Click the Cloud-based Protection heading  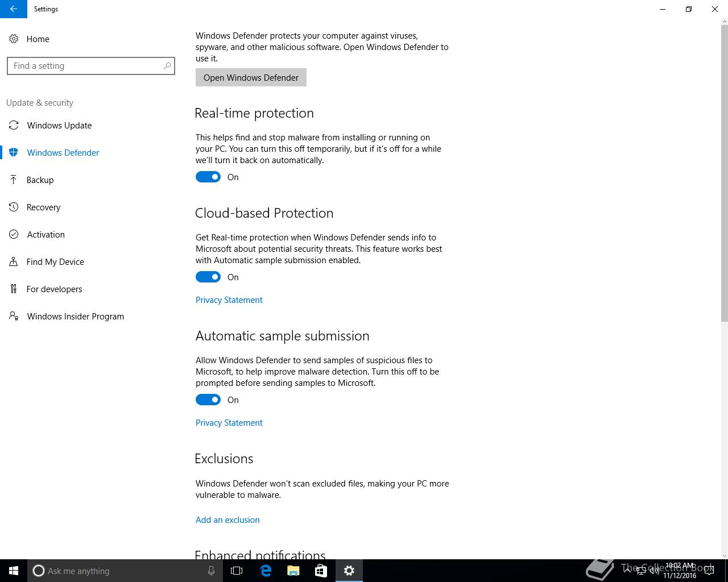(264, 213)
